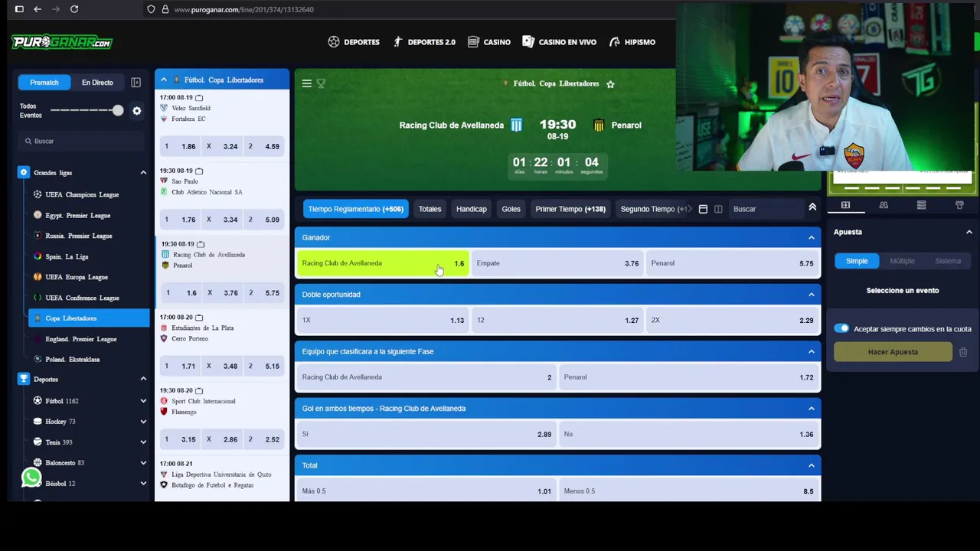The image size is (980, 551).
Task: Click the Deportes trophy icon in sidebar
Action: (x=24, y=379)
